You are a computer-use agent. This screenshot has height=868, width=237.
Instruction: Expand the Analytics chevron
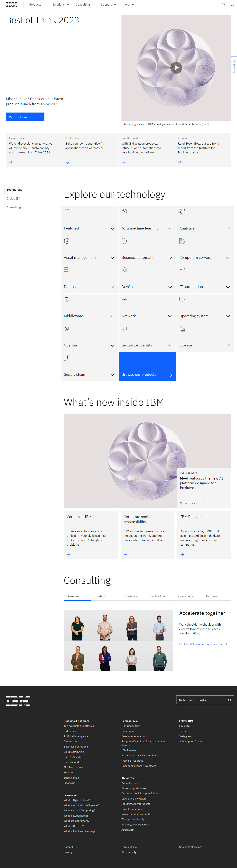click(228, 228)
